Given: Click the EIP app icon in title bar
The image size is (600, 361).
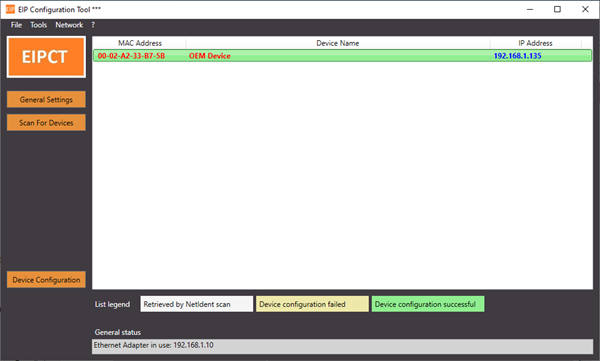Looking at the screenshot, I should click(x=10, y=9).
